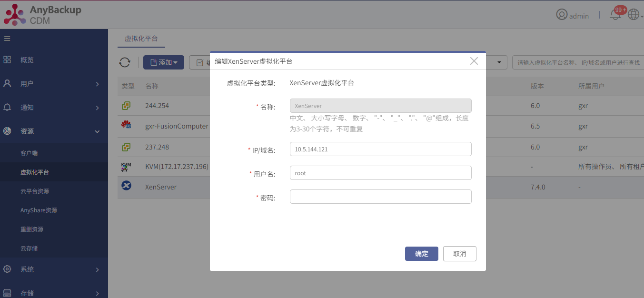The height and width of the screenshot is (298, 644).
Task: Click the globe language icon
Action: 634,15
